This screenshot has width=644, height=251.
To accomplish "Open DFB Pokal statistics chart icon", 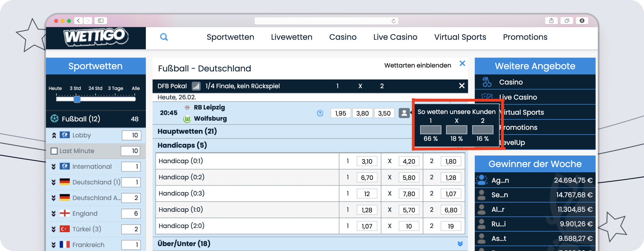I will pos(196,86).
